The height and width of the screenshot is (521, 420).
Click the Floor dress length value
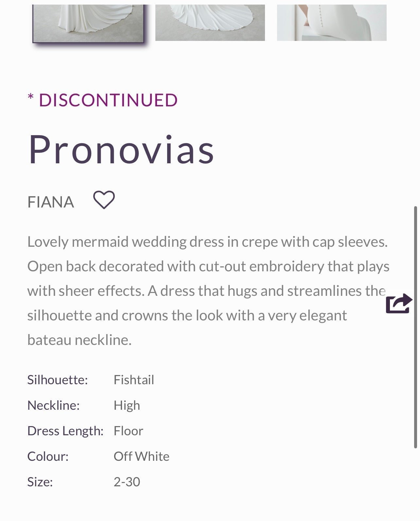(x=128, y=431)
